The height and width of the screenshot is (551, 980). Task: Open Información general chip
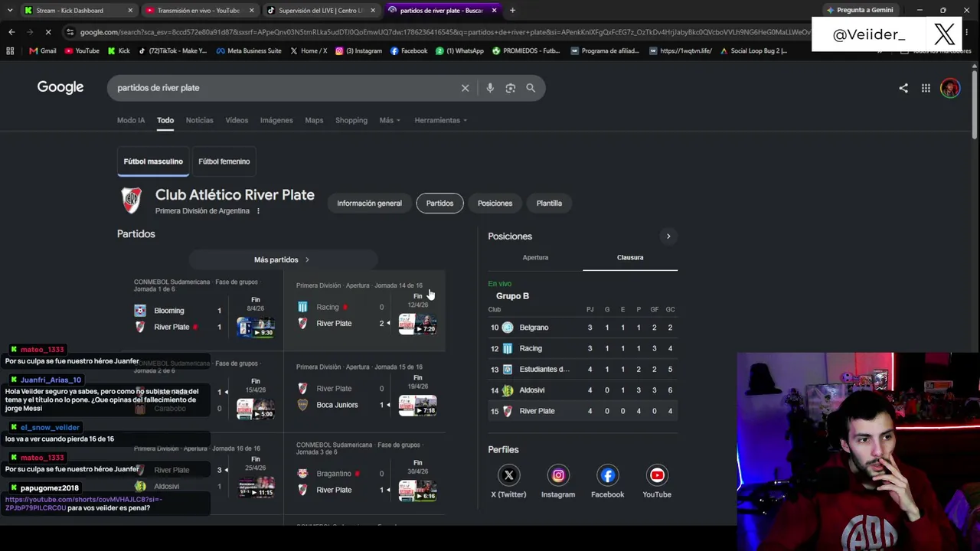[x=369, y=204]
